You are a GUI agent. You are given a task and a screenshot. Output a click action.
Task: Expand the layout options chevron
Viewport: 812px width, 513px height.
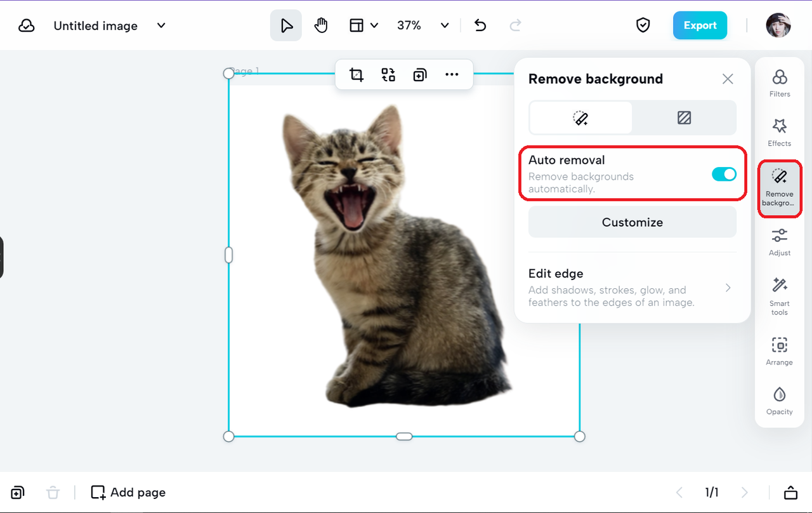374,25
